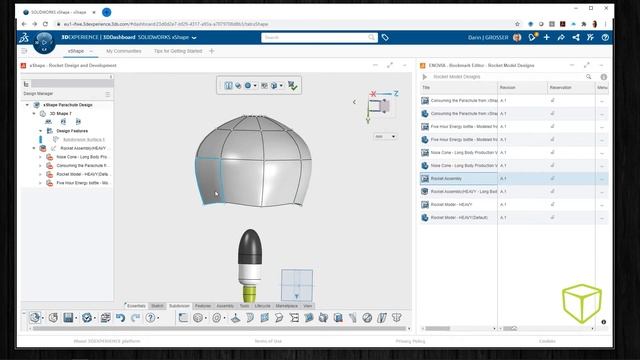
Task: Click the Privacy Policy footer link
Action: pyautogui.click(x=410, y=341)
